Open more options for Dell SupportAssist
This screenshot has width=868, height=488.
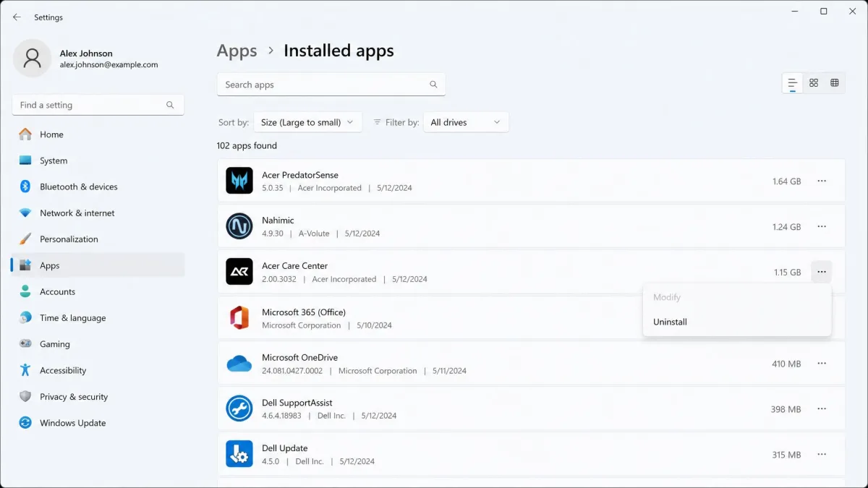[x=822, y=408]
